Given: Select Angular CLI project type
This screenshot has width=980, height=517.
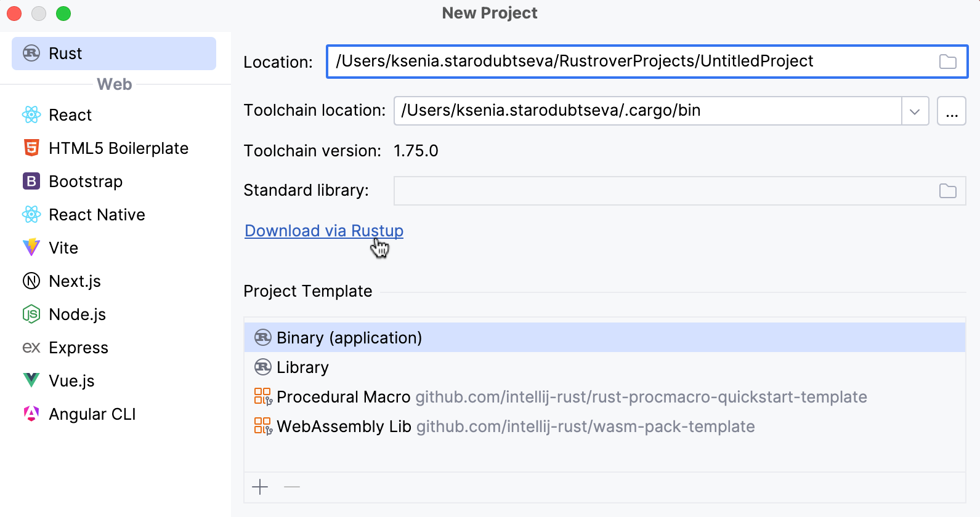Looking at the screenshot, I should 92,414.
